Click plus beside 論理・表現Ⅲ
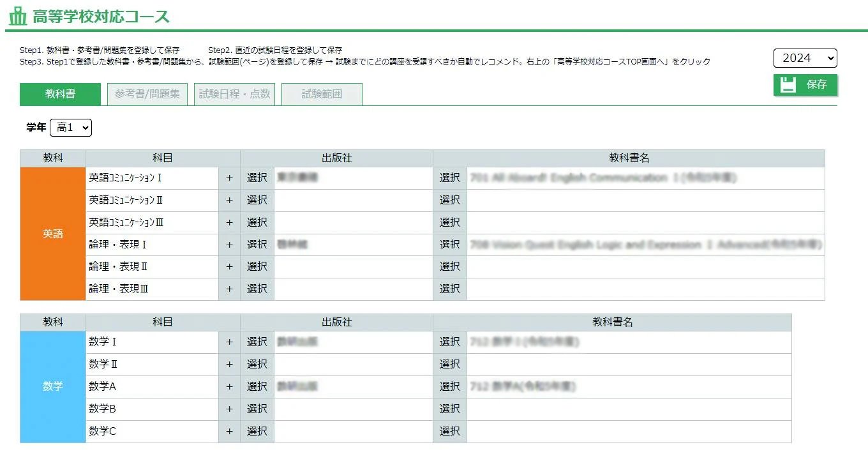The image size is (868, 470). [x=230, y=289]
